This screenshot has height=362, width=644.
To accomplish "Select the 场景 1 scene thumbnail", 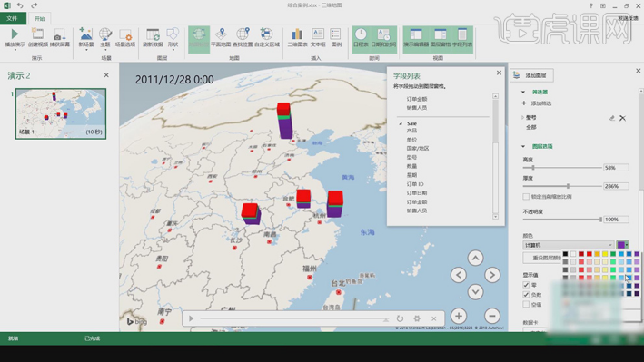I will tap(61, 113).
